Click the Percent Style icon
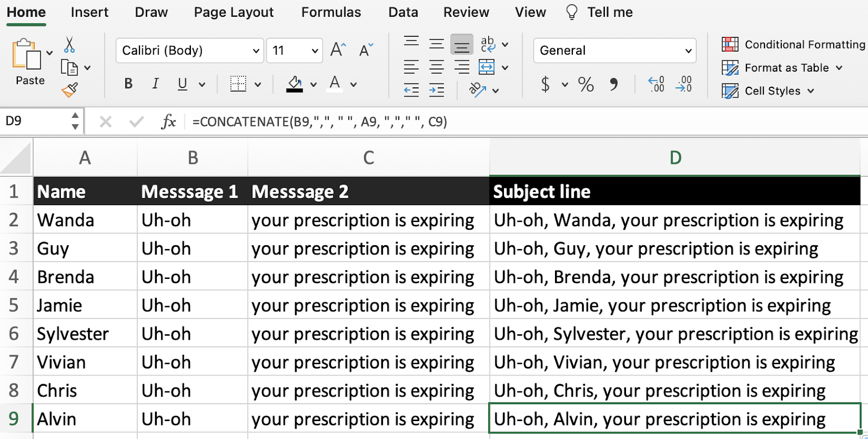Viewport: 868px width, 439px height. click(586, 84)
